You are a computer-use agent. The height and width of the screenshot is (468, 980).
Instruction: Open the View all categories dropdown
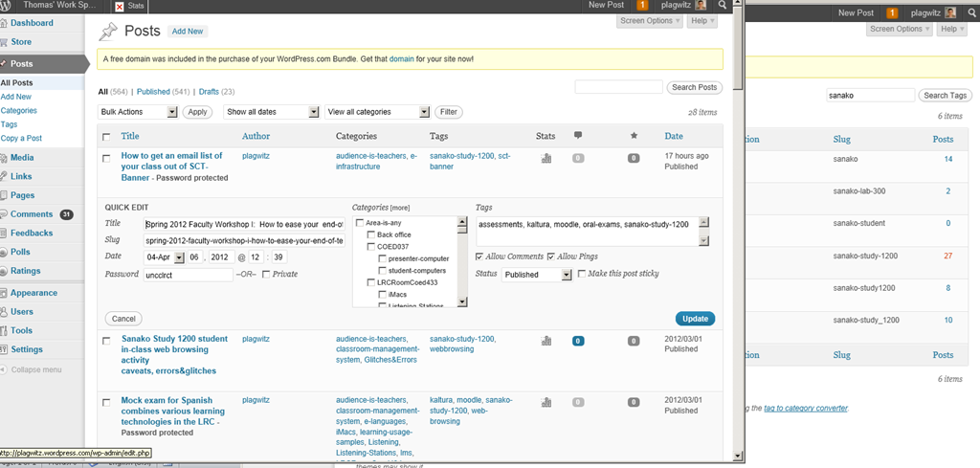pos(377,112)
